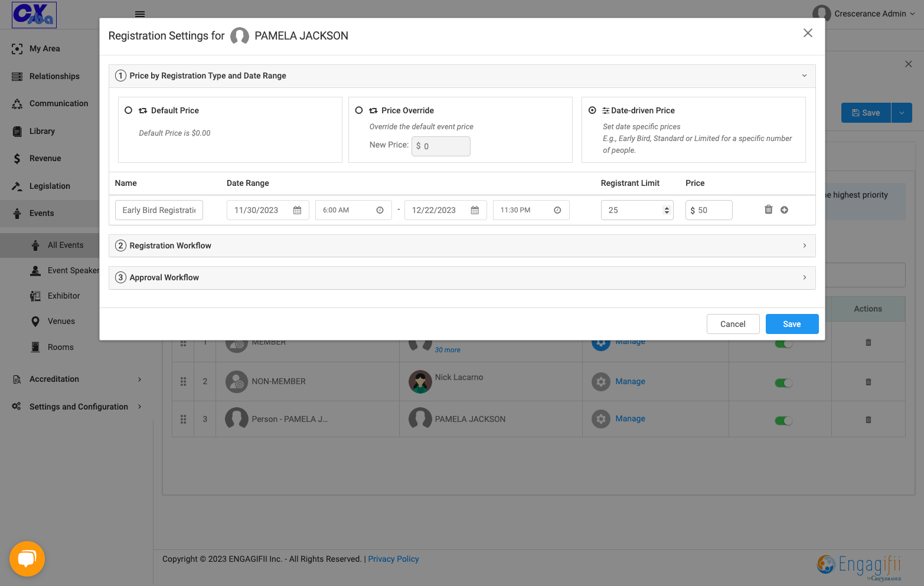Open 11:30 PM time clock picker

coord(557,210)
